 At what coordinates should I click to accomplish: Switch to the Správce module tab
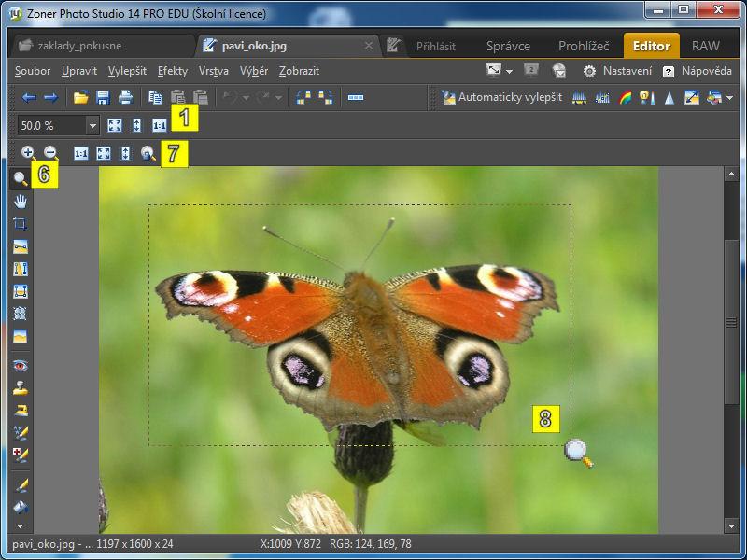coord(508,46)
